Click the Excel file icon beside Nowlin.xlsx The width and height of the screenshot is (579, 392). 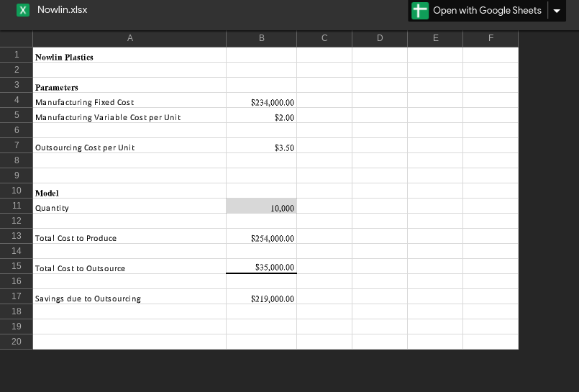tap(23, 10)
